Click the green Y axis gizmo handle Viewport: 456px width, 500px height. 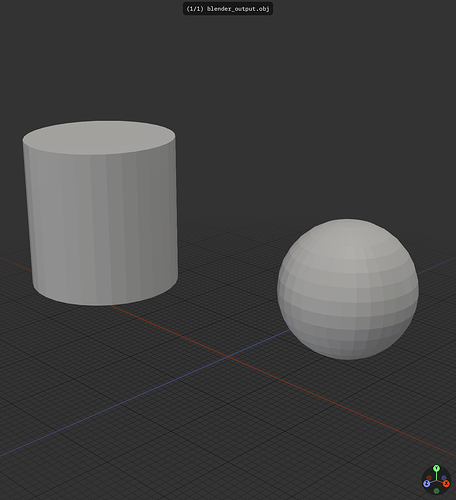coord(436,468)
